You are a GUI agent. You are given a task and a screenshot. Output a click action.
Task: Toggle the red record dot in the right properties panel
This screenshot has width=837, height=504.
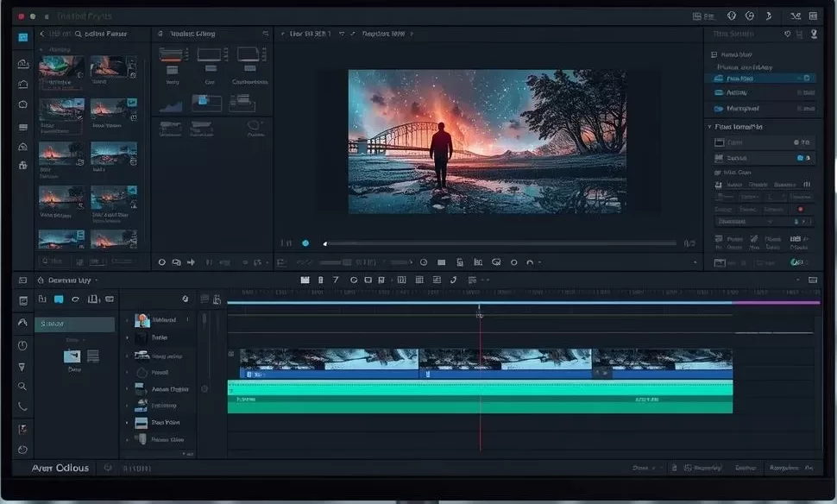click(801, 209)
